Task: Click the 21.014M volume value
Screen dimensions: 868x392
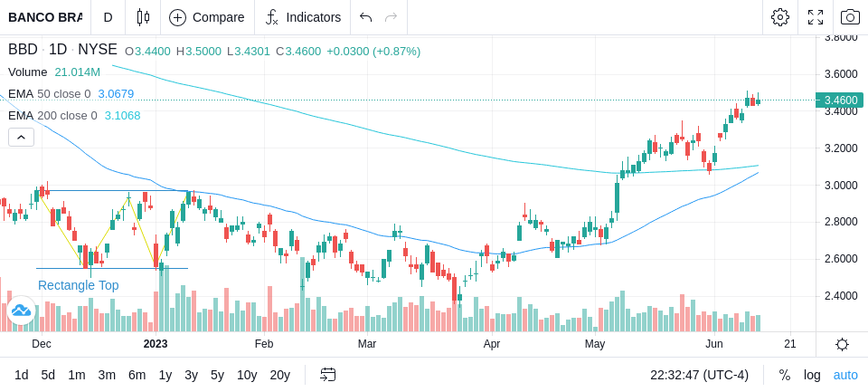Action: (78, 72)
